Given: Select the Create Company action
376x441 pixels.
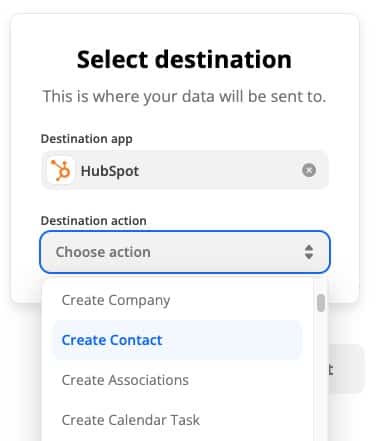Looking at the screenshot, I should [116, 300].
